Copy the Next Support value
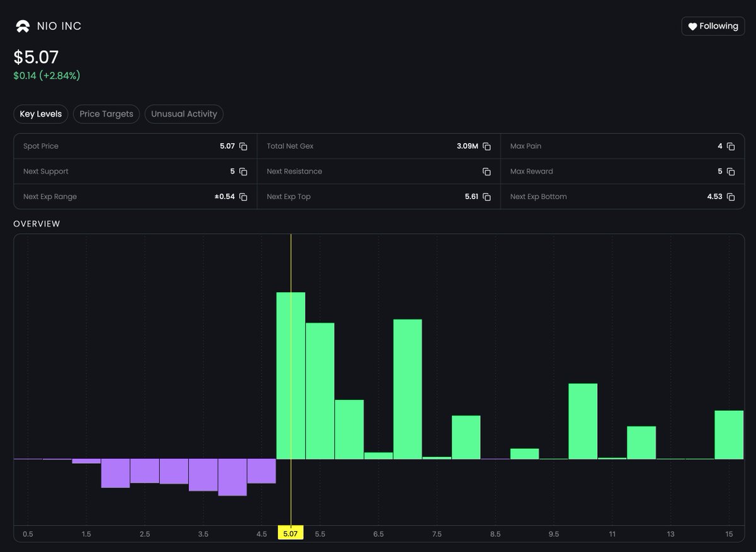 click(243, 171)
